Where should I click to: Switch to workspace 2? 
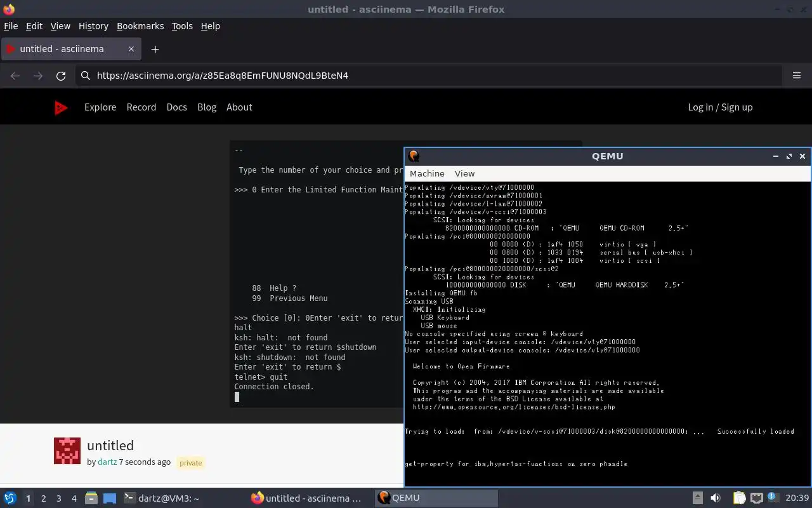43,498
